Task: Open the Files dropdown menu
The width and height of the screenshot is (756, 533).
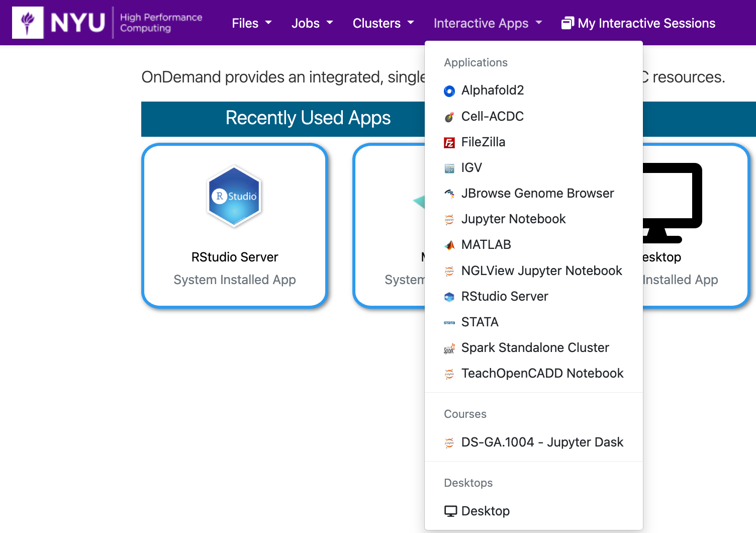Action: [x=251, y=23]
